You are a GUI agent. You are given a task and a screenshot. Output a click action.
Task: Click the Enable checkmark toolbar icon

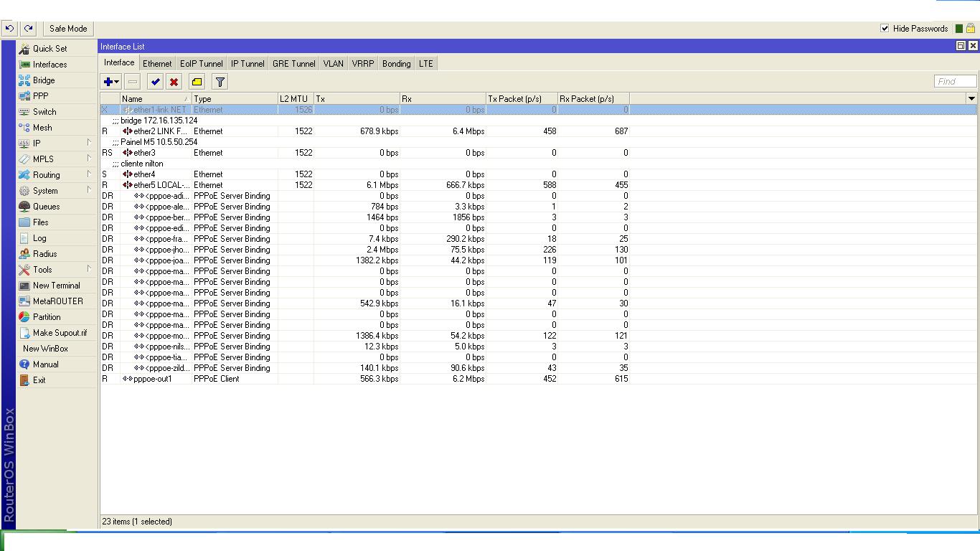[155, 82]
